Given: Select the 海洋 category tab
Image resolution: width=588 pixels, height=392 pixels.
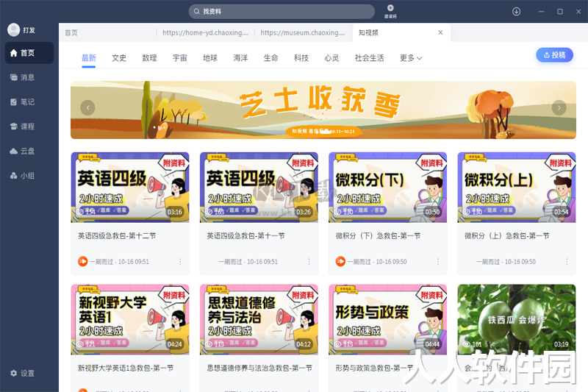Looking at the screenshot, I should coord(240,58).
